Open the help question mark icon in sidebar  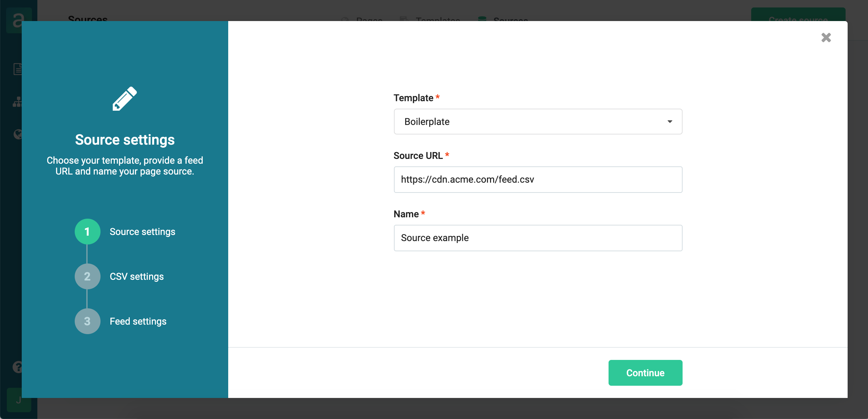tap(17, 367)
